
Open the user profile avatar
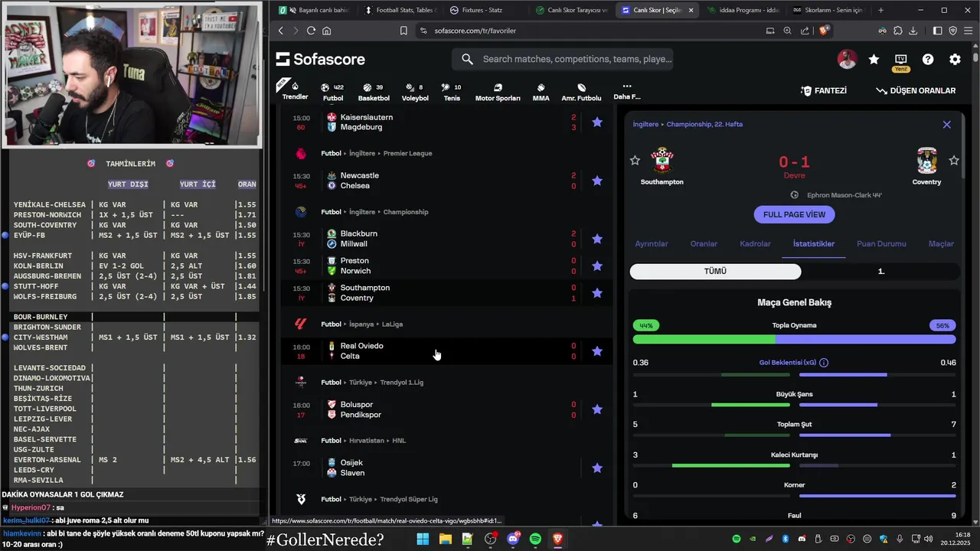847,59
